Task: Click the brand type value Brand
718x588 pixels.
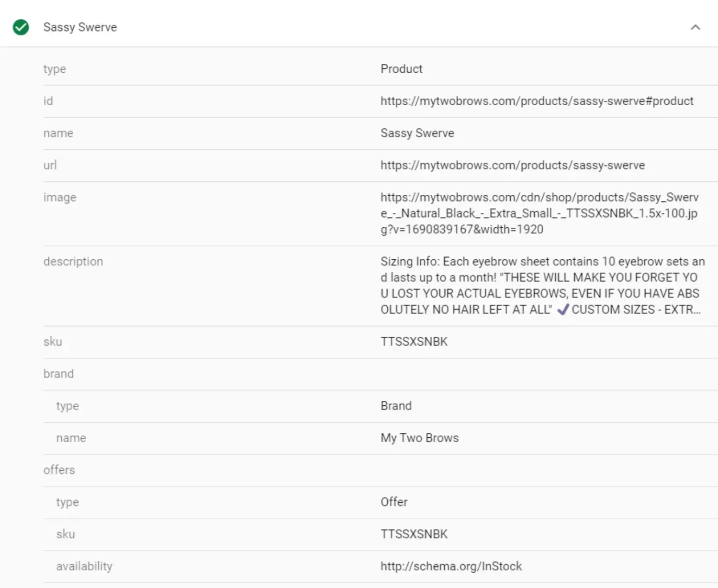Action: click(396, 405)
